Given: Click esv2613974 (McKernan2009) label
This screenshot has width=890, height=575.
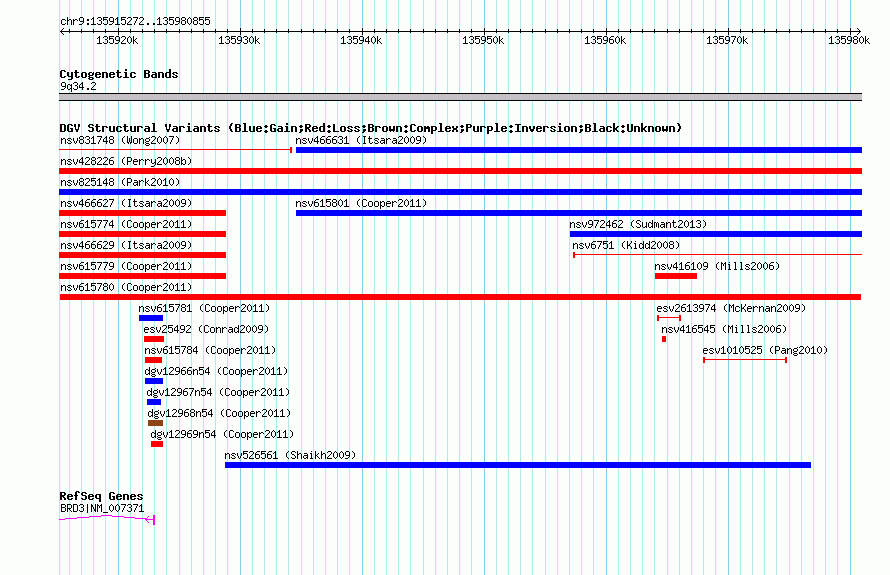Looking at the screenshot, I should coord(731,308).
